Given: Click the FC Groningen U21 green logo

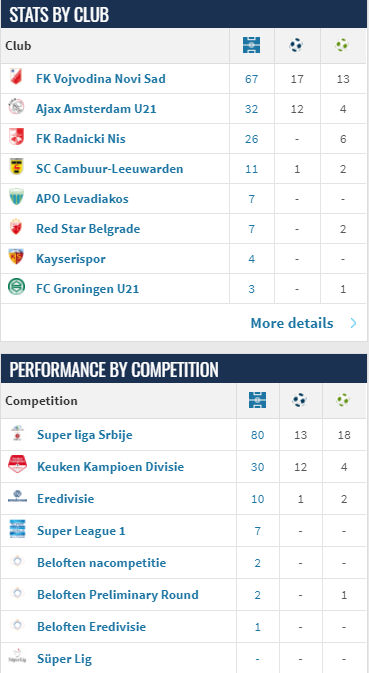Looking at the screenshot, I should pos(16,287).
